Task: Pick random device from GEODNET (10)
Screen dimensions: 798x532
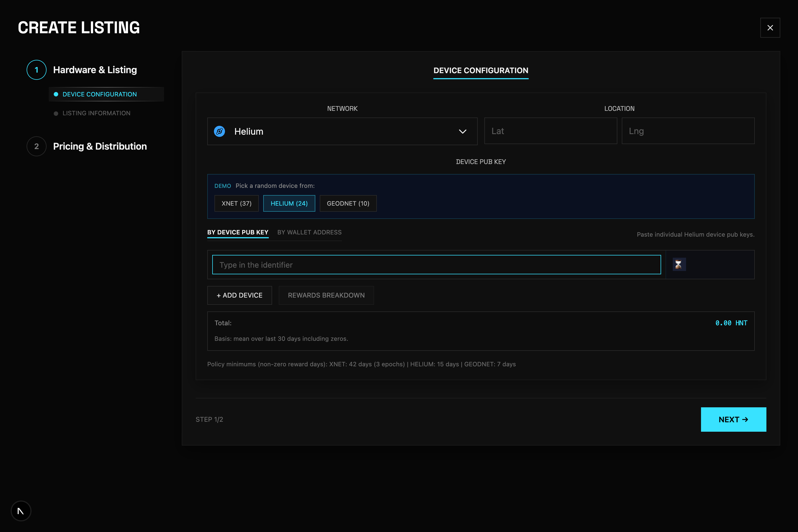Action: click(x=348, y=203)
